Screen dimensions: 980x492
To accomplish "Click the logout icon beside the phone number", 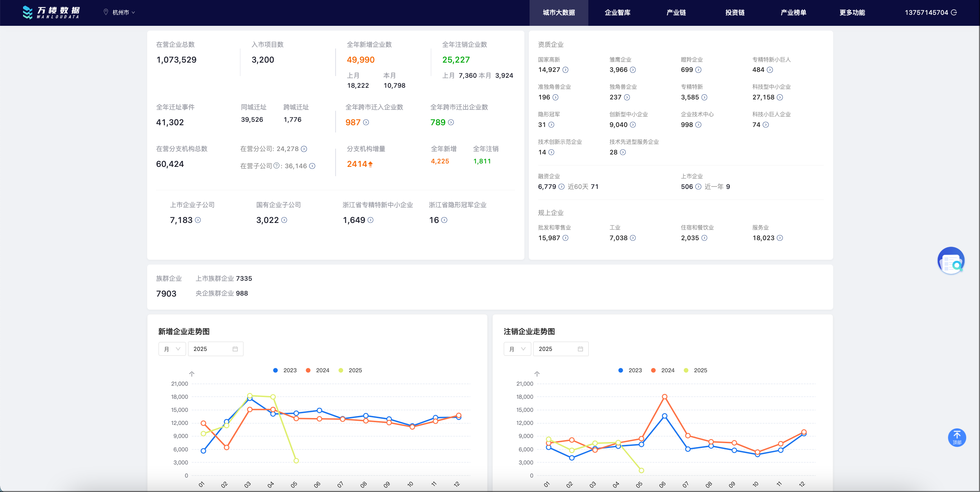I will (954, 12).
